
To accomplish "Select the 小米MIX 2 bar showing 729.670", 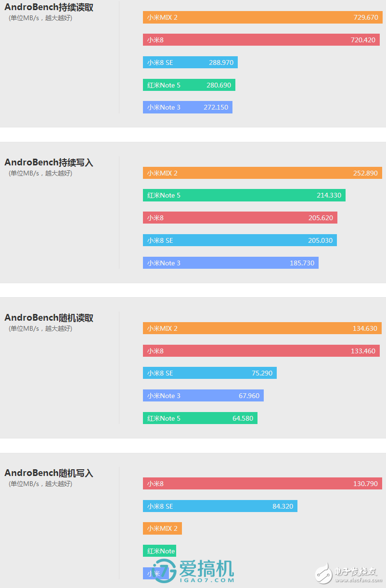I will 262,18.
